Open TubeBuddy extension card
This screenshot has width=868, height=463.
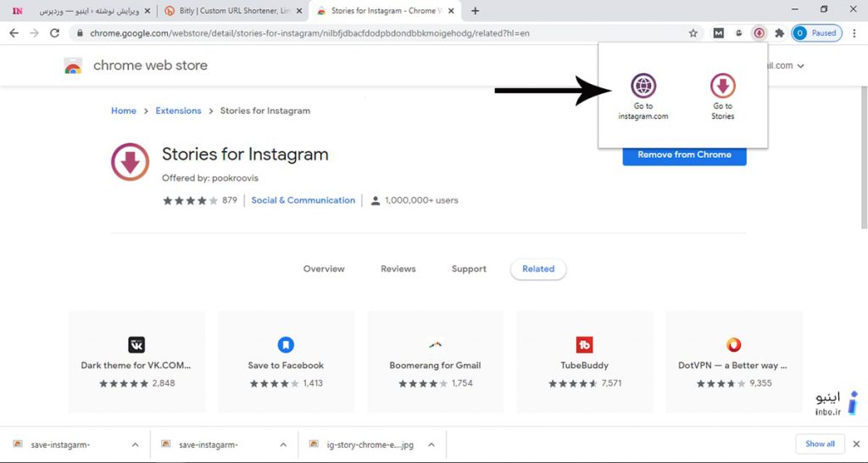coord(585,361)
